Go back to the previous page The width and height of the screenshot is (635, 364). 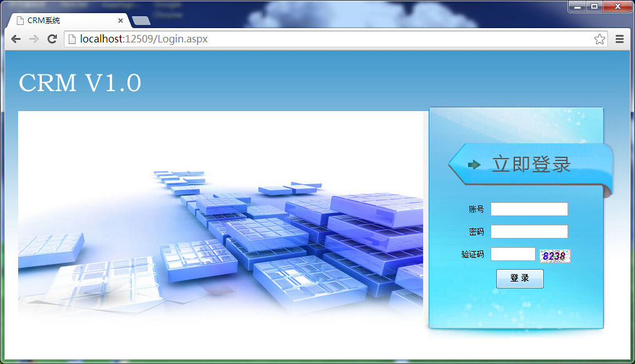pyautogui.click(x=16, y=39)
